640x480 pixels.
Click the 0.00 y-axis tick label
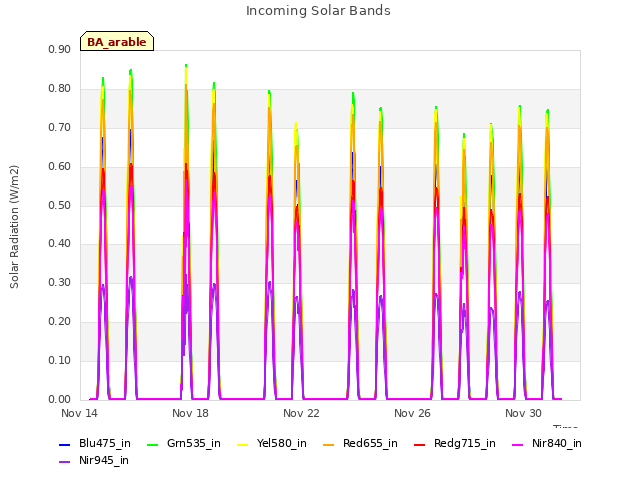(x=60, y=400)
